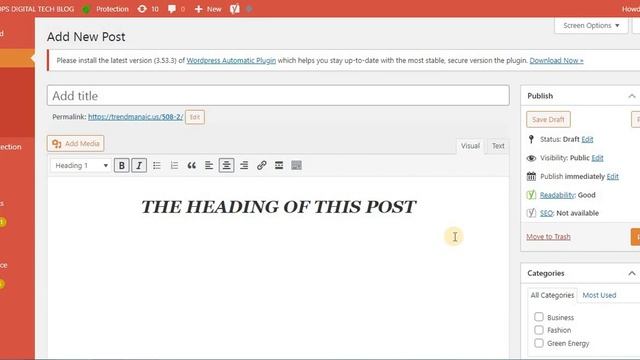
Task: Toggle italic formatting in editor toolbar
Action: (x=139, y=165)
